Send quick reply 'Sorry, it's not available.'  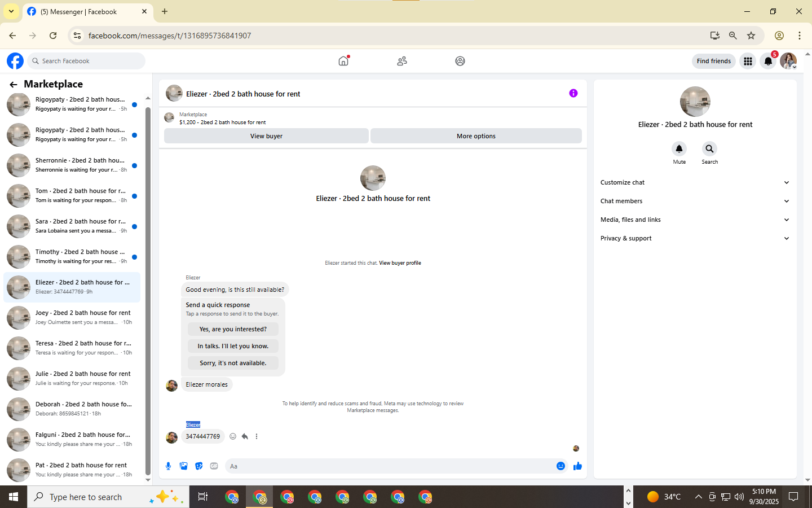pos(233,363)
